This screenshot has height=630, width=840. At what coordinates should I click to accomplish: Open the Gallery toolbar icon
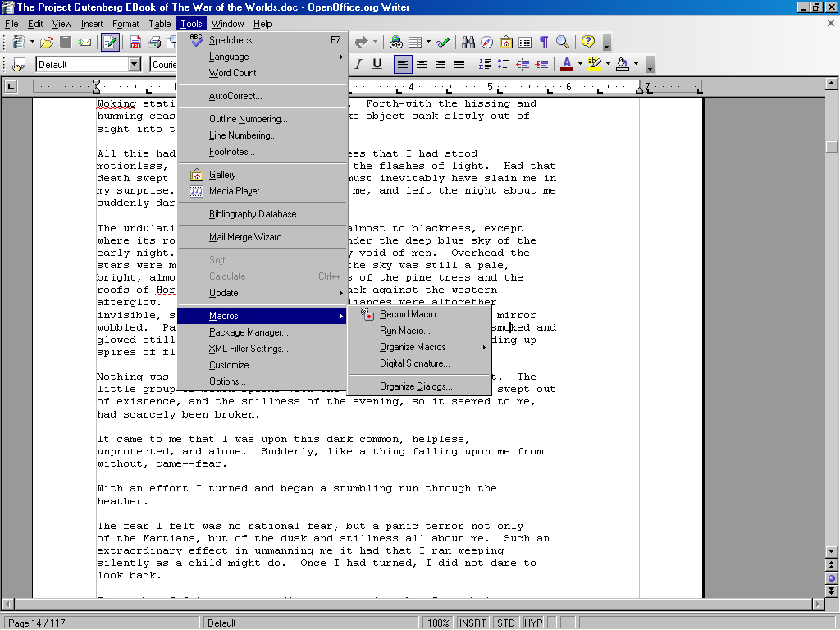(506, 42)
